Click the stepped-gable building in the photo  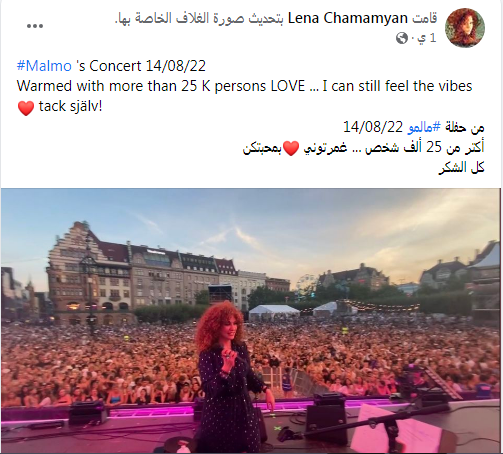tap(88, 273)
